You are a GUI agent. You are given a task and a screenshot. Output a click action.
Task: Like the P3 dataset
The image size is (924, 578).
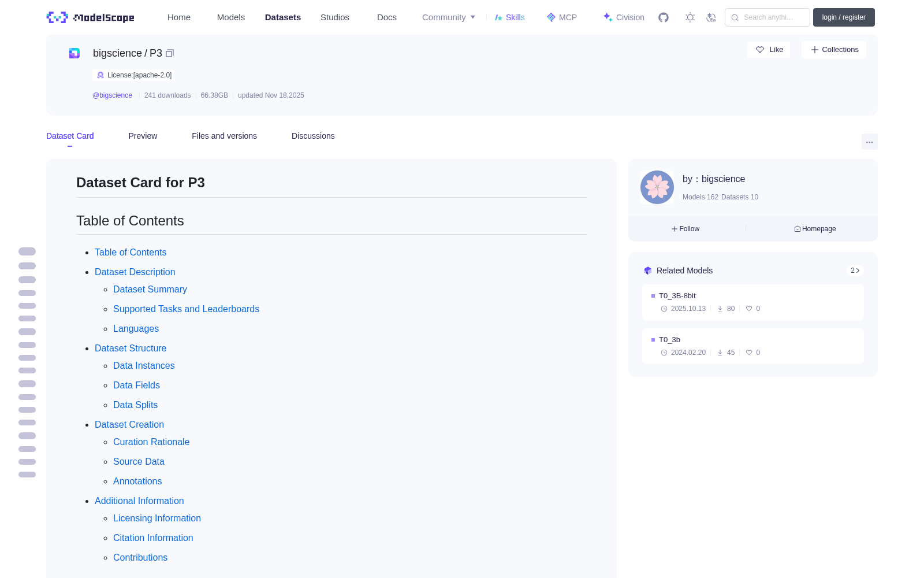click(x=769, y=50)
